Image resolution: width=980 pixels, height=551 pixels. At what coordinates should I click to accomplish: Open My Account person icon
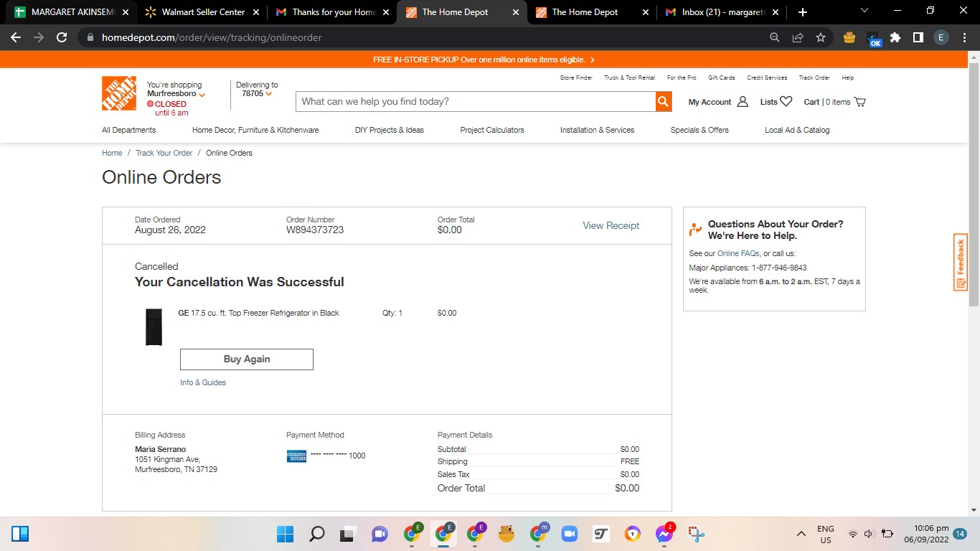coord(743,102)
